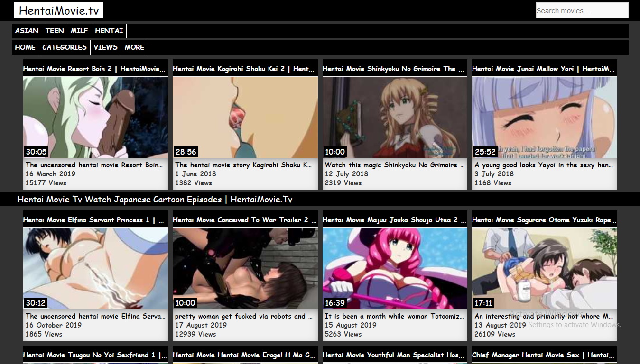640x364 pixels.
Task: Click the '17 August 2019' date text
Action: coord(201,325)
